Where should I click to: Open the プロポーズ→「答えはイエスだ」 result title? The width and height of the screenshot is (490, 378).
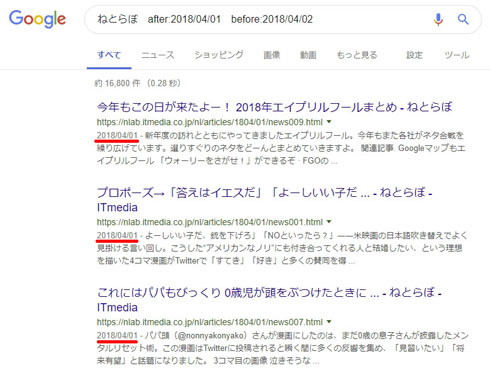pyautogui.click(x=264, y=200)
